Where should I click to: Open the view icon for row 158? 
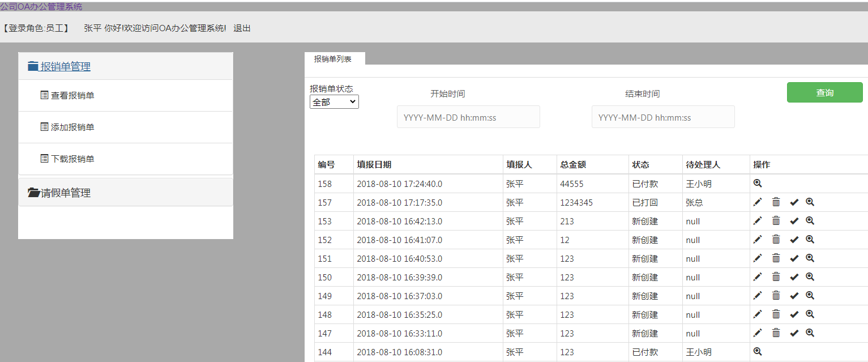[x=758, y=183]
